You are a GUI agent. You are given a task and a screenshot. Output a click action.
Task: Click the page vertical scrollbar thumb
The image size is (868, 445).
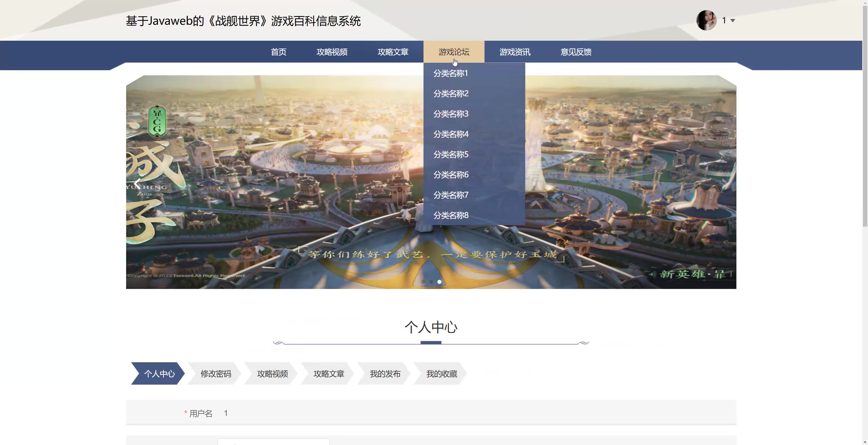click(x=865, y=115)
